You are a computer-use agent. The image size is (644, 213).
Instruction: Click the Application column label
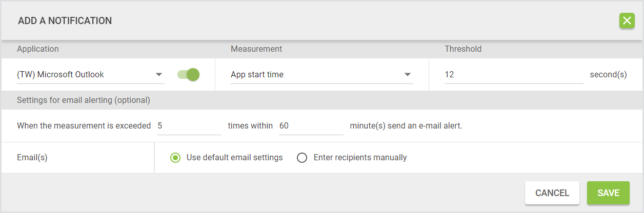(38, 49)
